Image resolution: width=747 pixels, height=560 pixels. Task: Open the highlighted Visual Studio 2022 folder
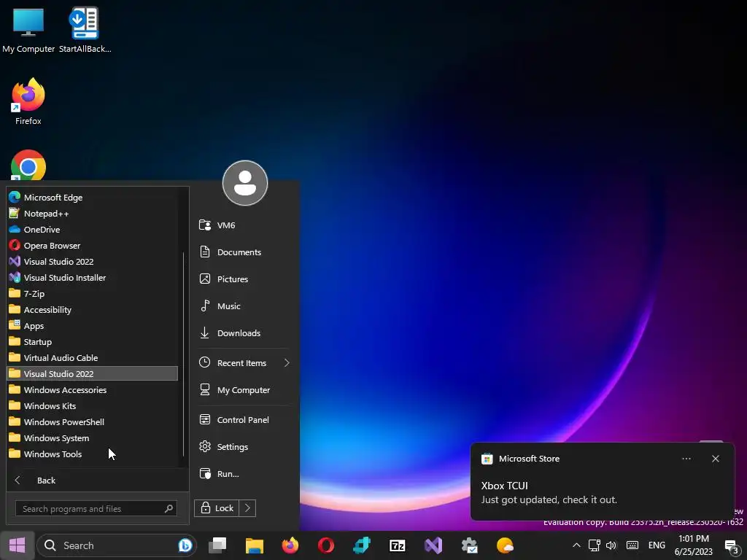tap(92, 374)
